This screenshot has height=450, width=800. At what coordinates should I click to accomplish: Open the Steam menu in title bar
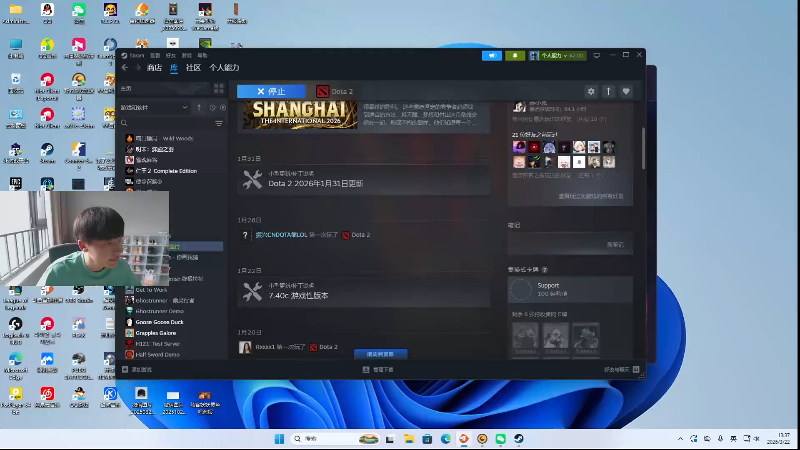point(136,55)
